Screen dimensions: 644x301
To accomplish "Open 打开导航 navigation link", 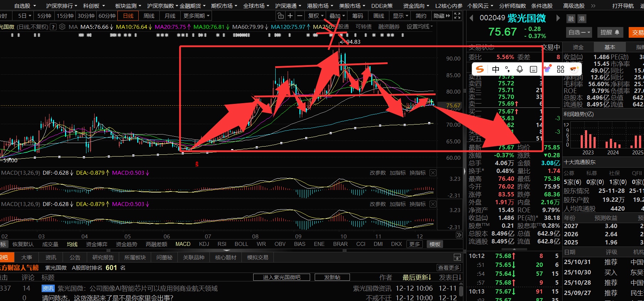I will coord(623,6).
